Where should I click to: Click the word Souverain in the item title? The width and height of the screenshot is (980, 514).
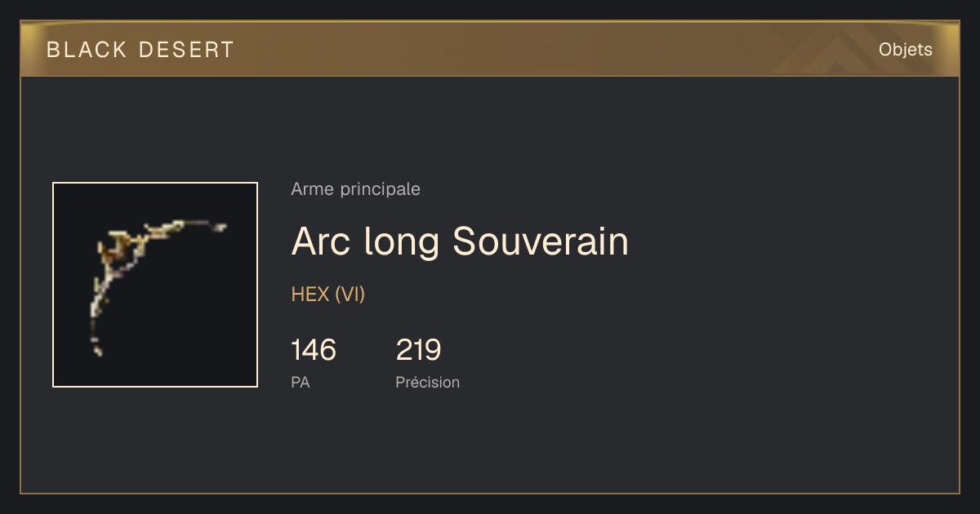[x=541, y=241]
